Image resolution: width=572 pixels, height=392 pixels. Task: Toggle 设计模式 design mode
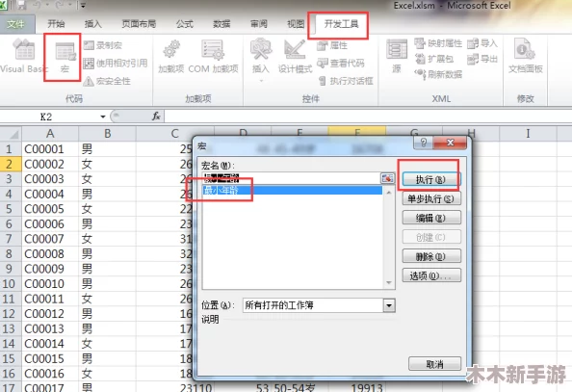coord(295,57)
